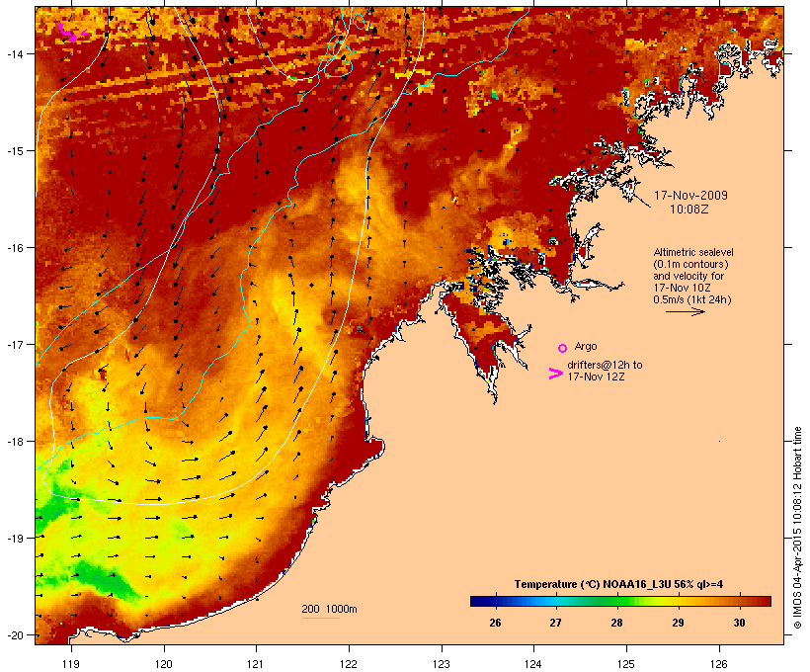Click the '17-Nov-2009' date label
Screen dimensions: 810x672
tap(690, 196)
